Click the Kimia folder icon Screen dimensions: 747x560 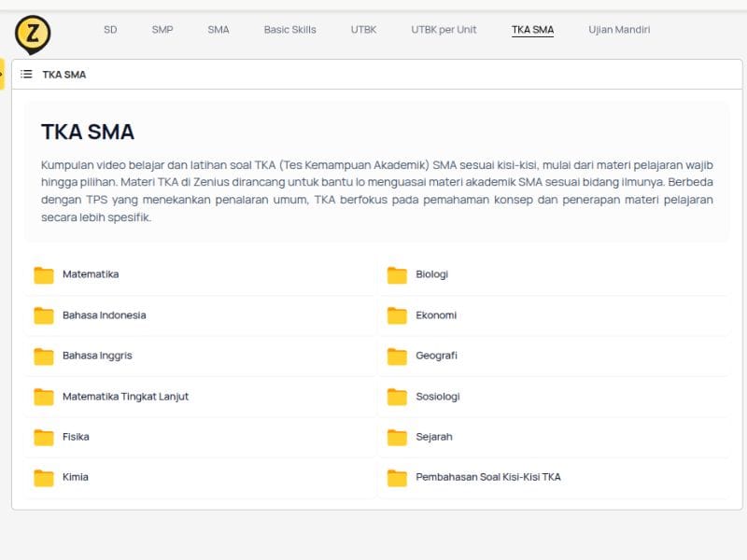pyautogui.click(x=44, y=478)
